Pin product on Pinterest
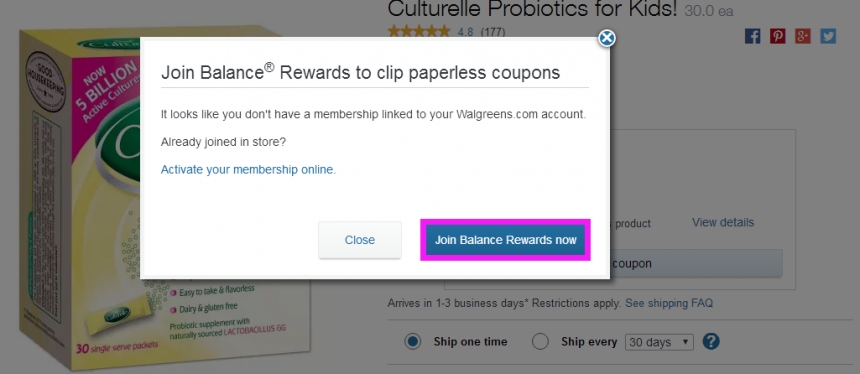Viewport: 860px width, 374px height. click(x=777, y=36)
